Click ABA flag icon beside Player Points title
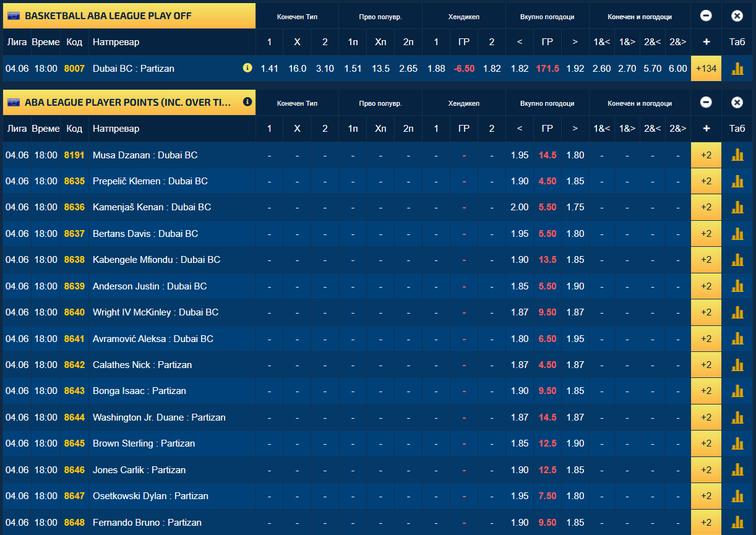756x535 pixels. [14, 103]
